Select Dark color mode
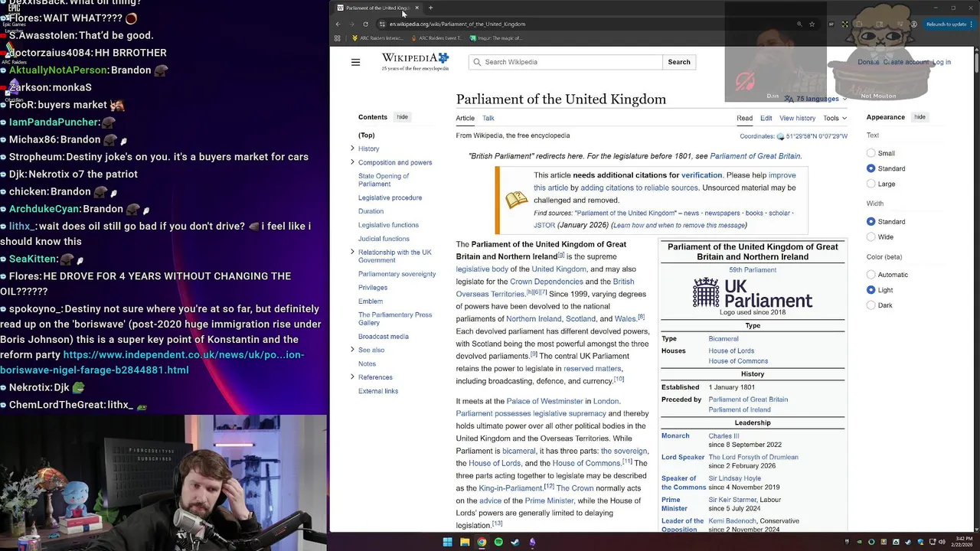Viewport: 980px width, 551px height. [x=871, y=305]
